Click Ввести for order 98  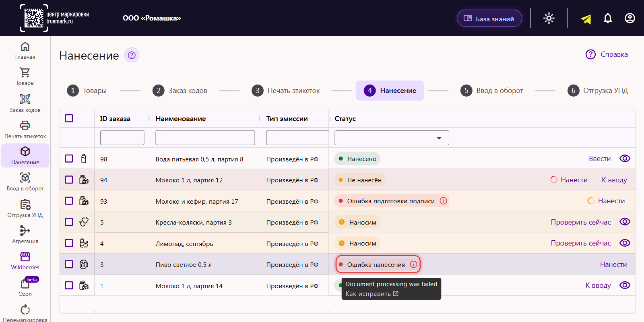[x=600, y=159]
